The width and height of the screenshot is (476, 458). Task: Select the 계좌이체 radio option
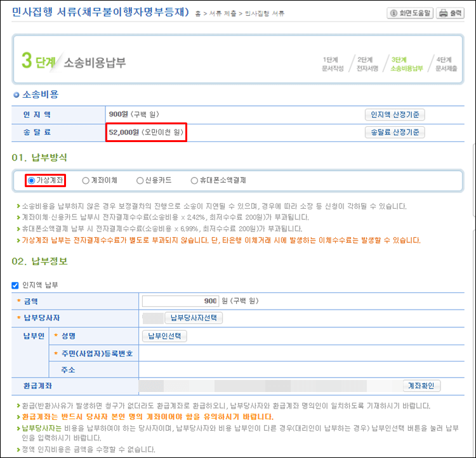click(x=86, y=181)
